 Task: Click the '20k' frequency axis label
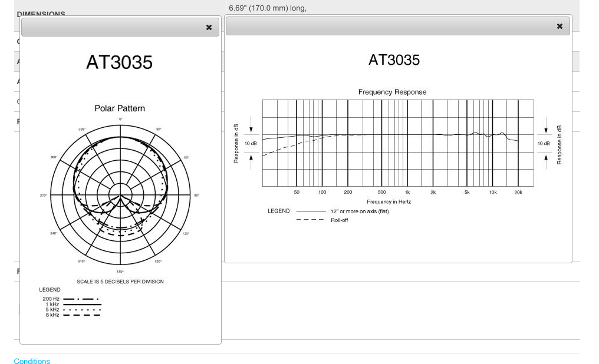pyautogui.click(x=518, y=192)
